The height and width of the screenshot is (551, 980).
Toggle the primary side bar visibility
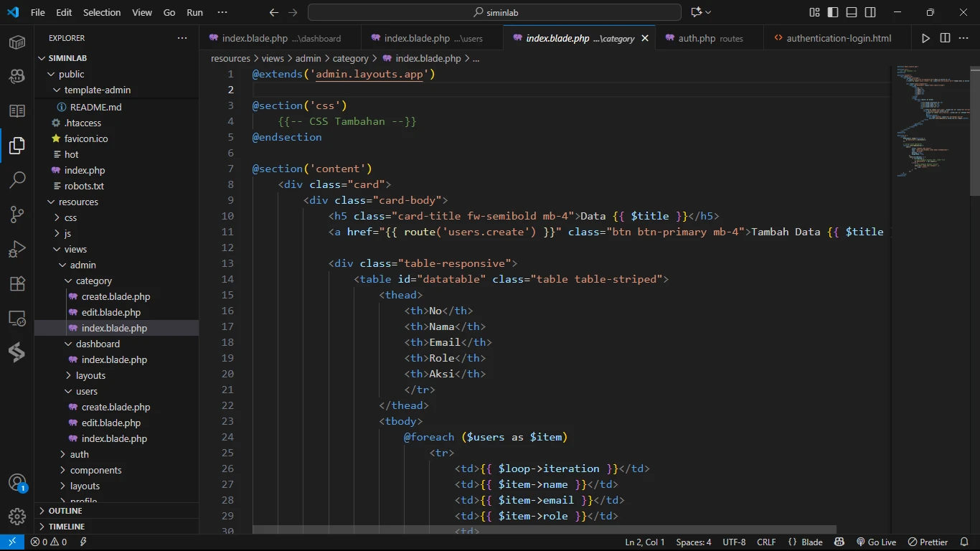point(833,12)
